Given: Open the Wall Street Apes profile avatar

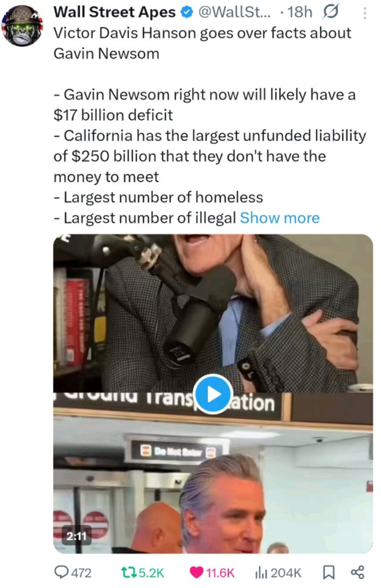Looking at the screenshot, I should 22,26.
